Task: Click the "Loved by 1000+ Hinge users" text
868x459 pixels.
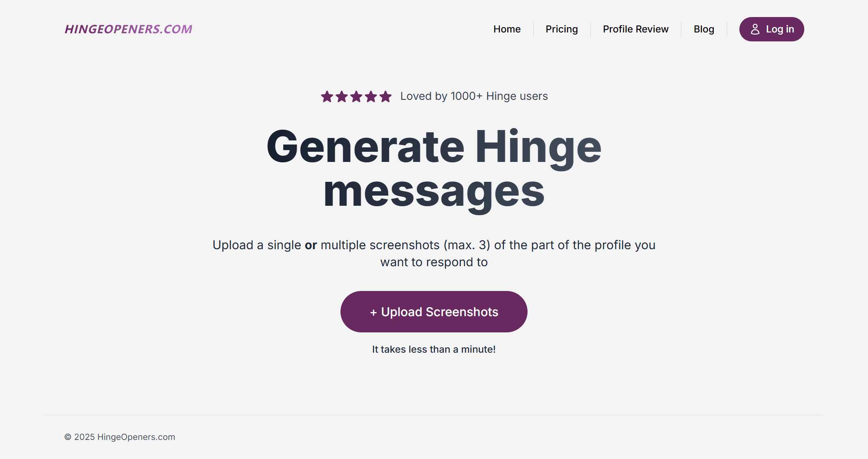Action: [474, 96]
